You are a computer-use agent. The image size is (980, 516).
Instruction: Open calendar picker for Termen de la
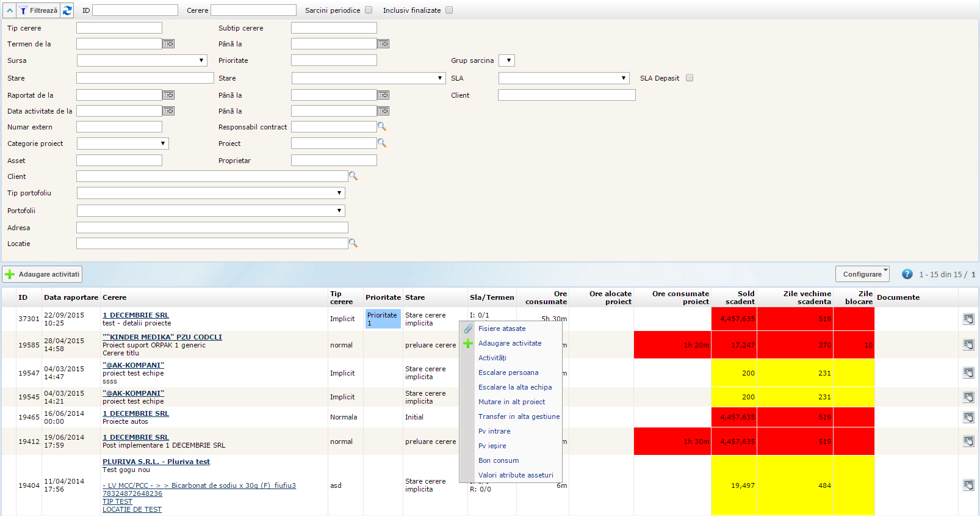click(168, 44)
